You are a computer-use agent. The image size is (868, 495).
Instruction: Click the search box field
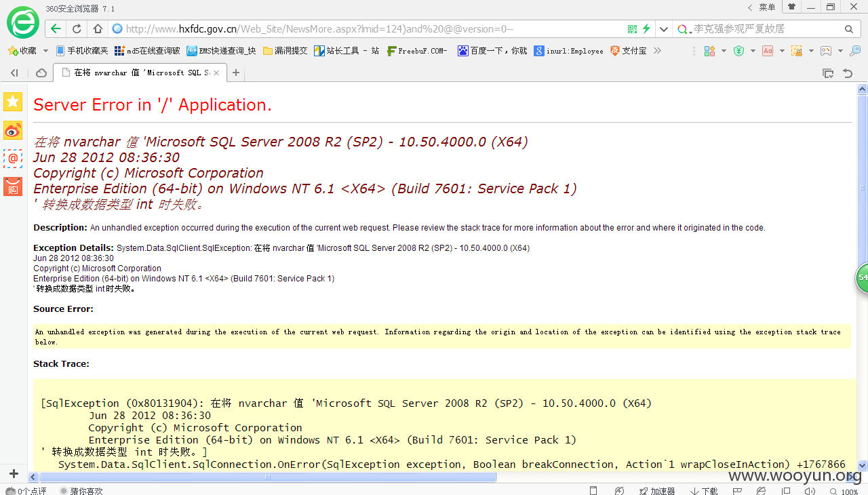(766, 29)
